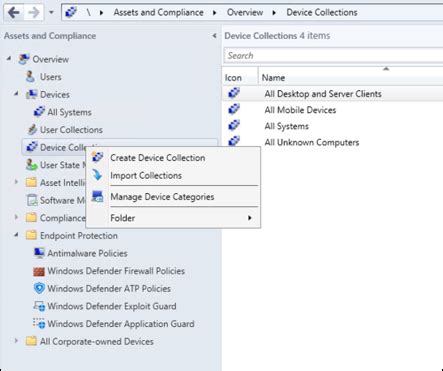Click the All Corporate-owned Devices folder icon
The image size is (443, 371).
(31, 341)
